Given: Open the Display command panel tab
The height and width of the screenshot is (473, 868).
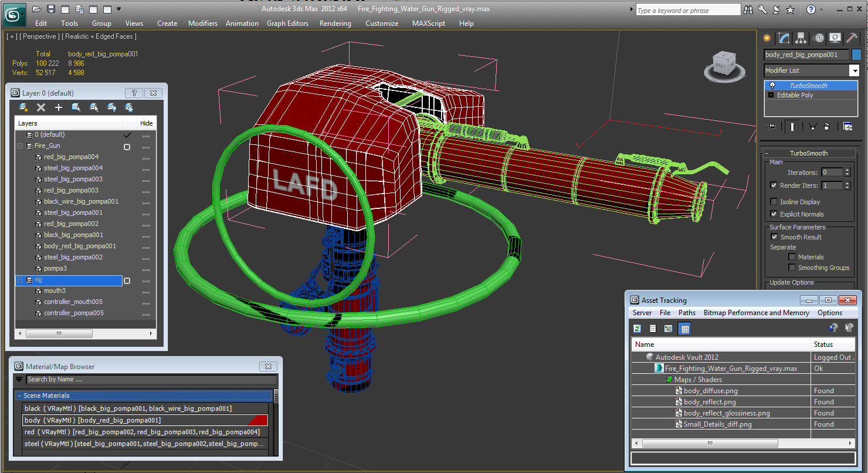Looking at the screenshot, I should coord(835,38).
